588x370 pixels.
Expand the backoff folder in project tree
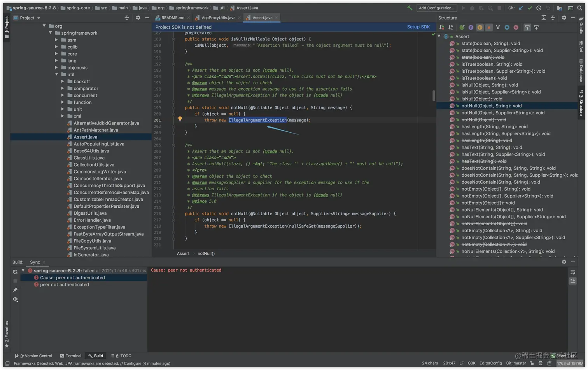[63, 82]
